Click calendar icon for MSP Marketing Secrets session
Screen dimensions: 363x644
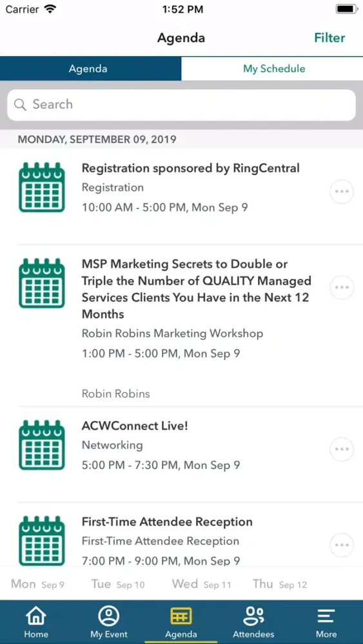[42, 283]
